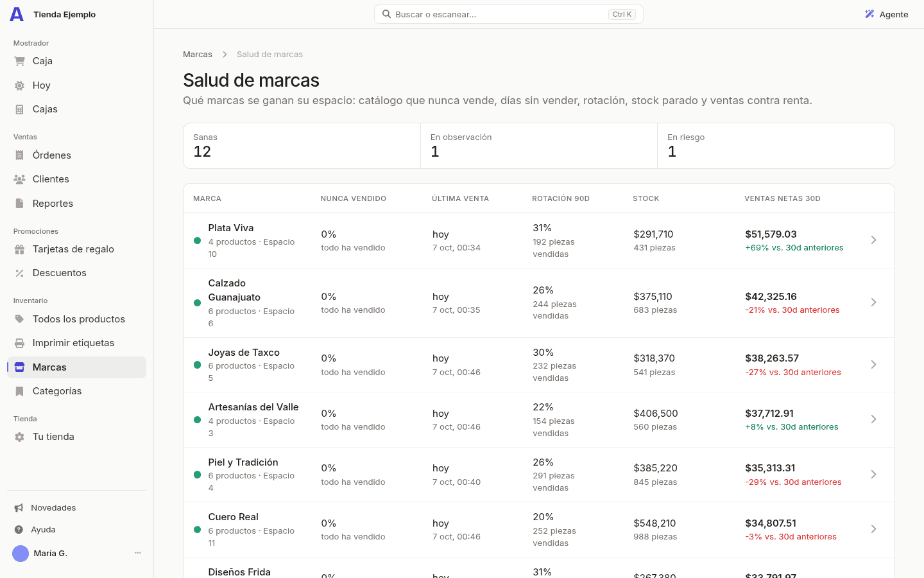This screenshot has height=578, width=924.
Task: Open Artesanías del Valle row chevron
Action: [x=873, y=419]
